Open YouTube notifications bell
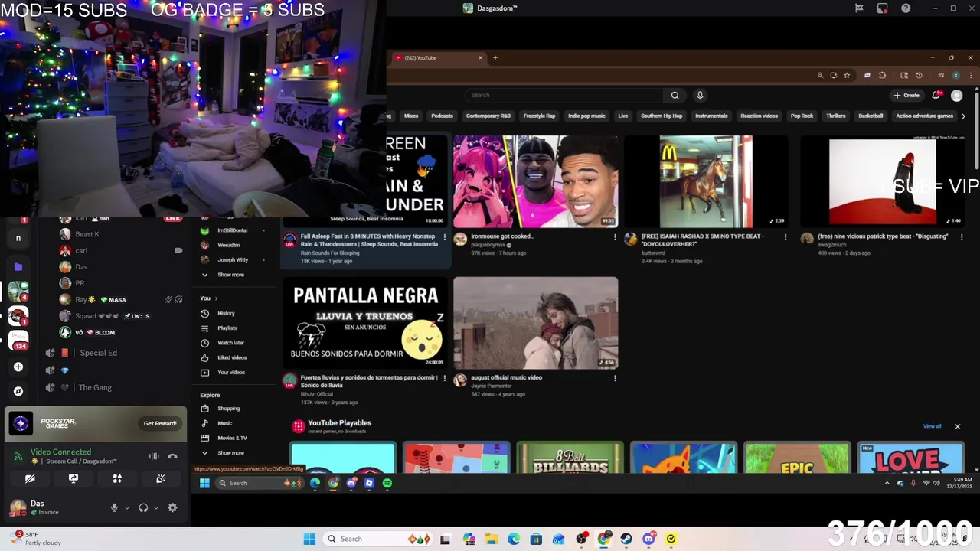This screenshot has height=551, width=980. 936,96
